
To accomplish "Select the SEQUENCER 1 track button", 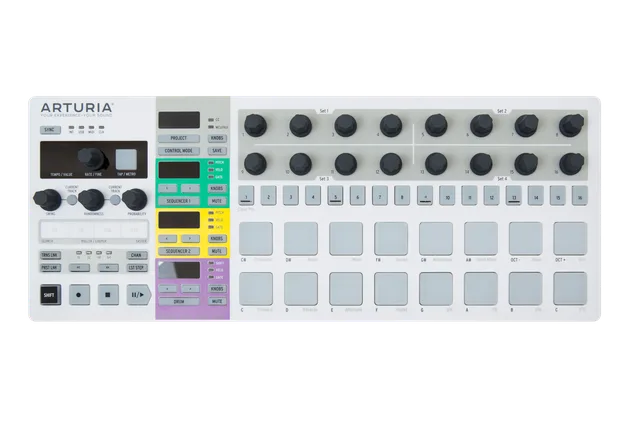I will [179, 201].
